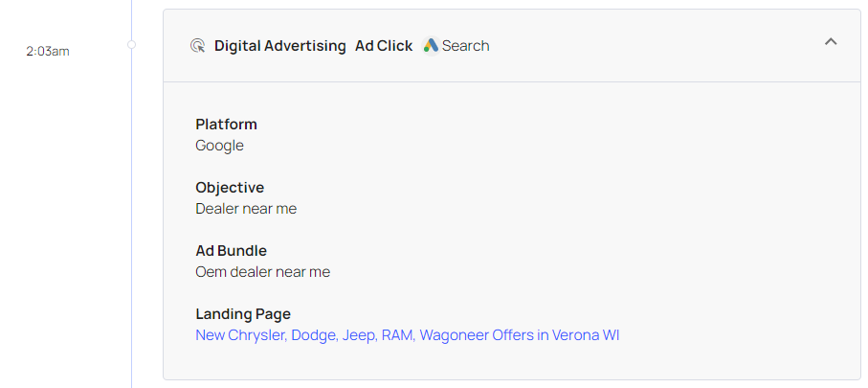This screenshot has height=388, width=868.
Task: Click the Landing Page field heading
Action: (x=243, y=314)
